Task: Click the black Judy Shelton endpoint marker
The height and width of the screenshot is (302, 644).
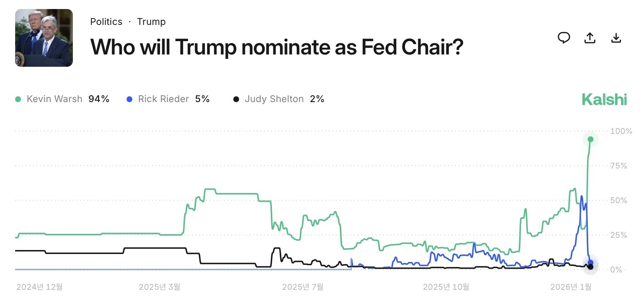Action: point(591,267)
